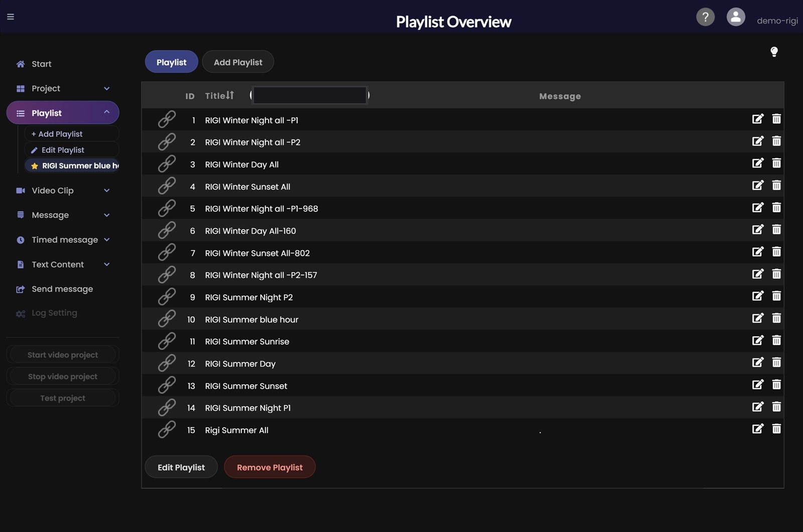Open starred RIGI Summer blue hour sidebar item
803x532 pixels.
[72, 165]
